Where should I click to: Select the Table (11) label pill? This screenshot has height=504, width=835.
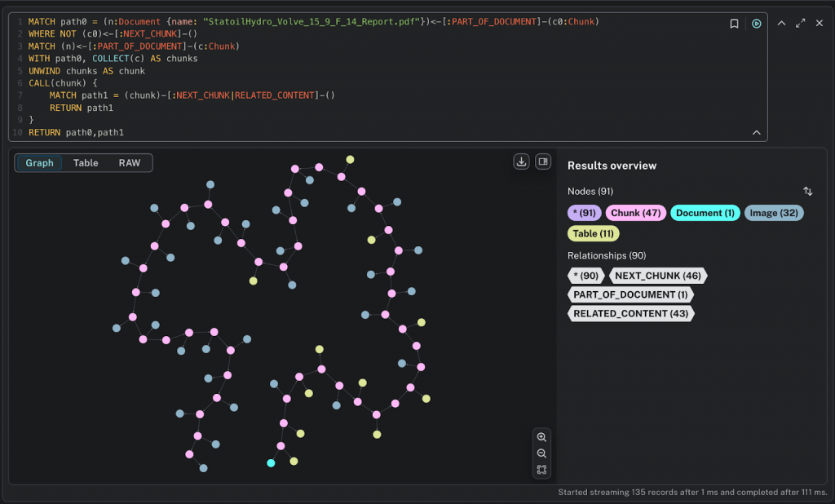click(594, 233)
